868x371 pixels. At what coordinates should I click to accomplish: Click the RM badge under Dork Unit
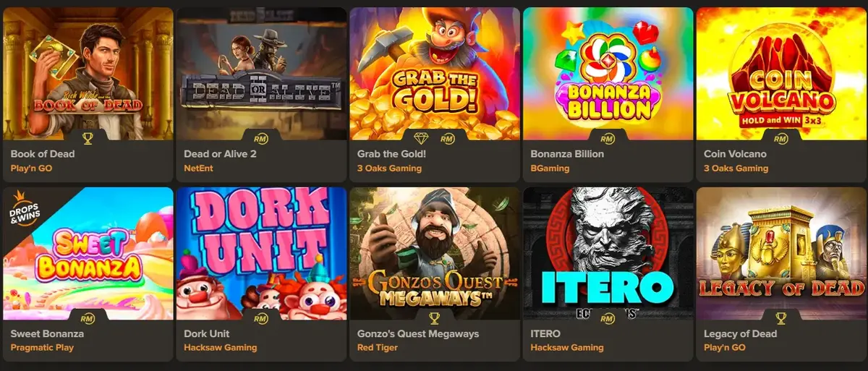click(261, 317)
